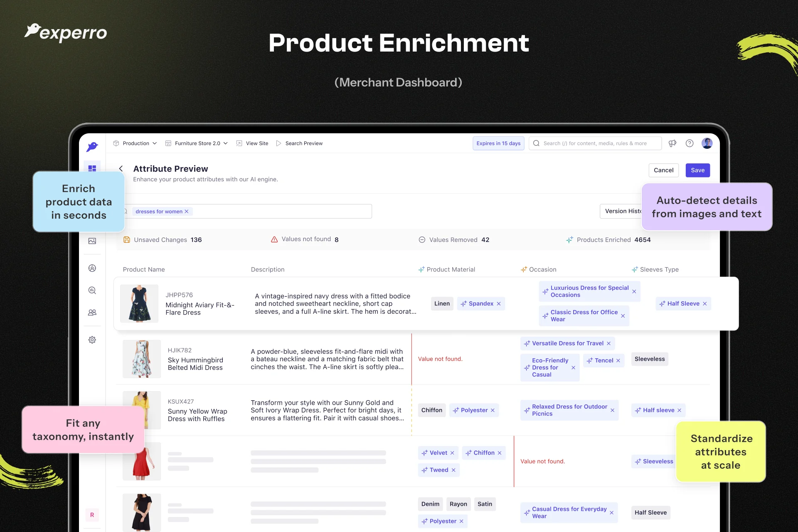798x532 pixels.
Task: Remove the dresses for women filter chip
Action: pyautogui.click(x=187, y=212)
